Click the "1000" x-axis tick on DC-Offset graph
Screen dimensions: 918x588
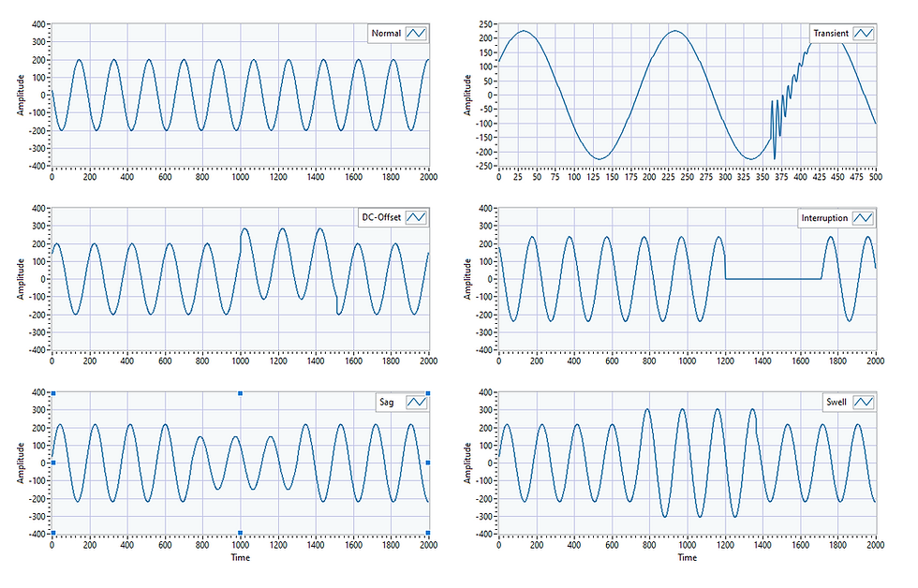click(x=240, y=361)
